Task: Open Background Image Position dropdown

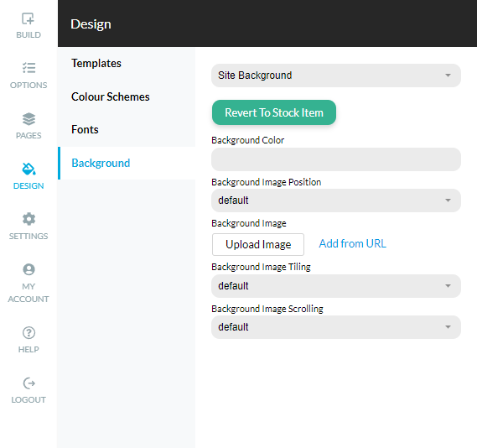Action: pyautogui.click(x=336, y=201)
